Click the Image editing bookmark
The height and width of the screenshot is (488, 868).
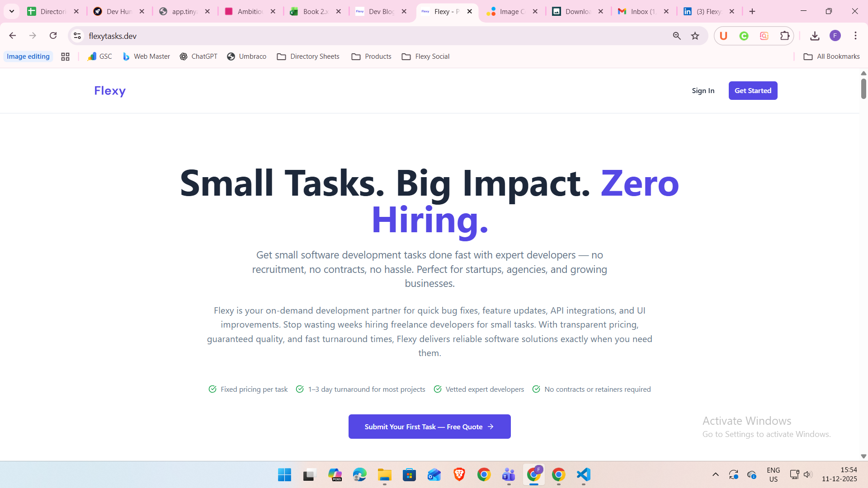(x=28, y=56)
